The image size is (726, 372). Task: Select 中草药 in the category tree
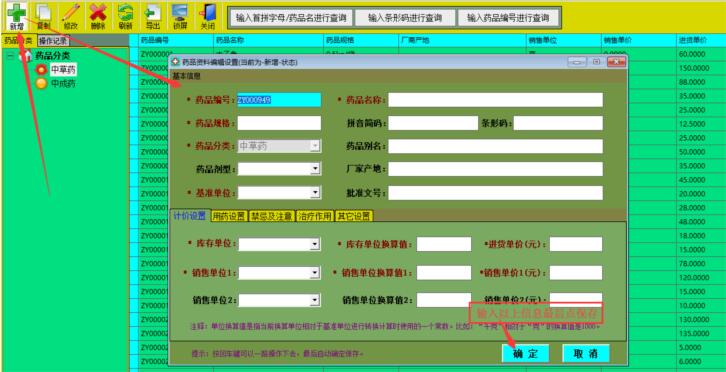click(63, 70)
